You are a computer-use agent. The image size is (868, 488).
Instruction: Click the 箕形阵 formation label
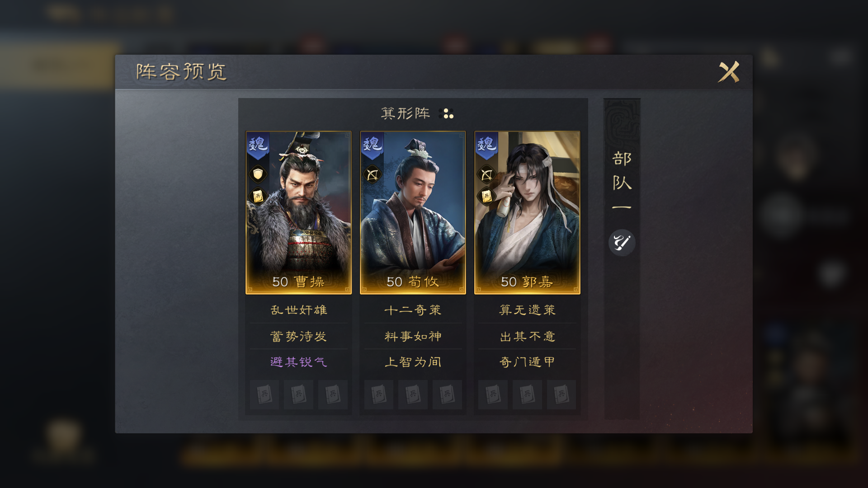tap(406, 113)
